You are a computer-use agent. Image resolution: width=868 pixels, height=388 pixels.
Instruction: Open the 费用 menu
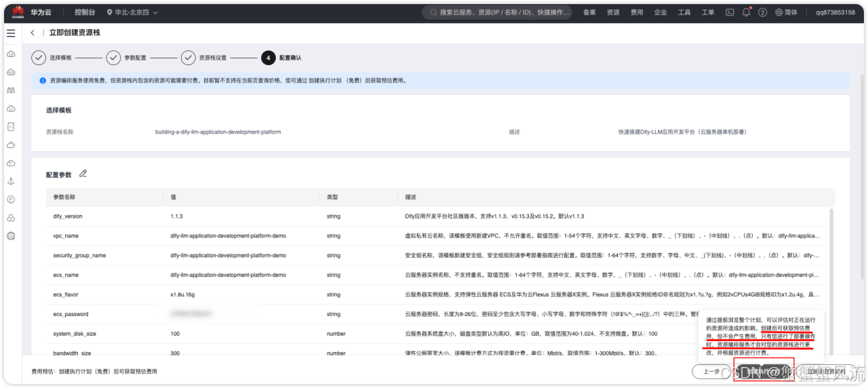(x=637, y=12)
